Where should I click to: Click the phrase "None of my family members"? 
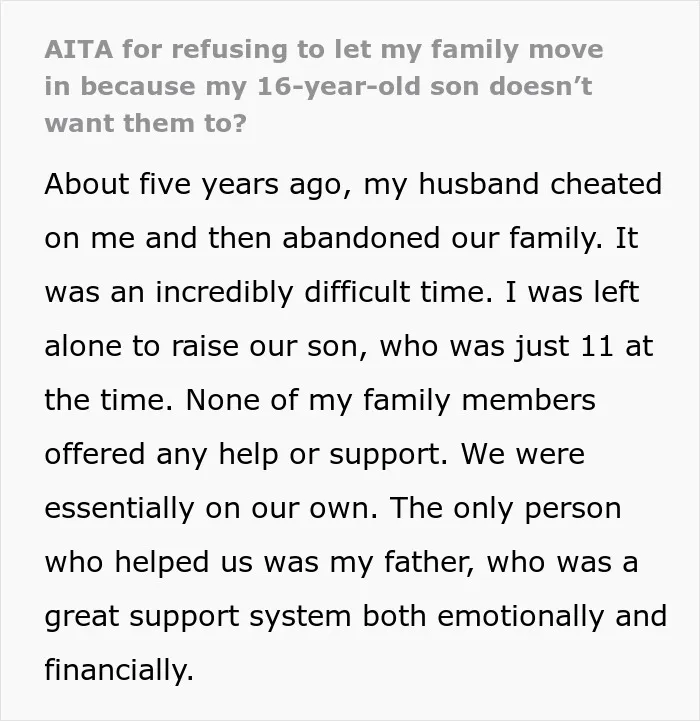click(390, 400)
